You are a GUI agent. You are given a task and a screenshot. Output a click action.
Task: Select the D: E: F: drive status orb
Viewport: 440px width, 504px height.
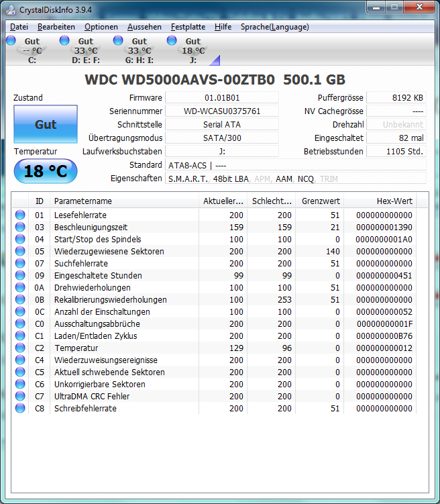pyautogui.click(x=64, y=40)
